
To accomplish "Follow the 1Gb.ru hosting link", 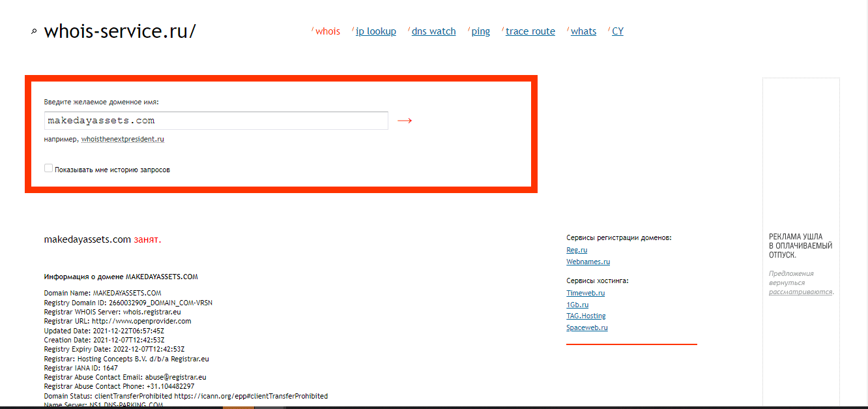I will coord(577,305).
